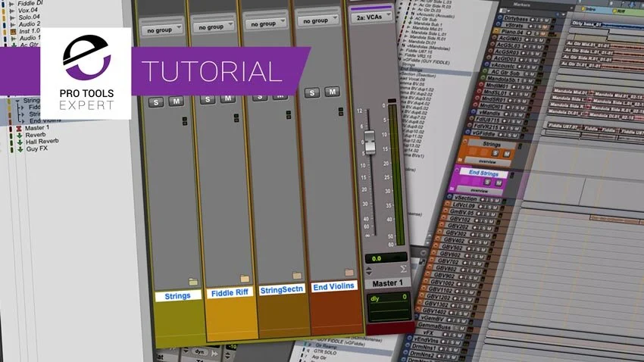This screenshot has height=362, width=644.
Task: Click the vAcoustic track icon in Edit window
Action: (x=487, y=65)
